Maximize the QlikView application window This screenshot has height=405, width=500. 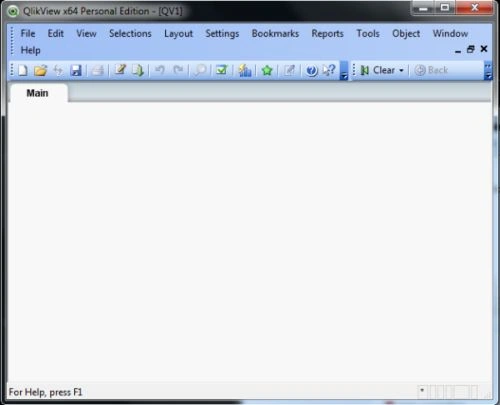[x=445, y=8]
